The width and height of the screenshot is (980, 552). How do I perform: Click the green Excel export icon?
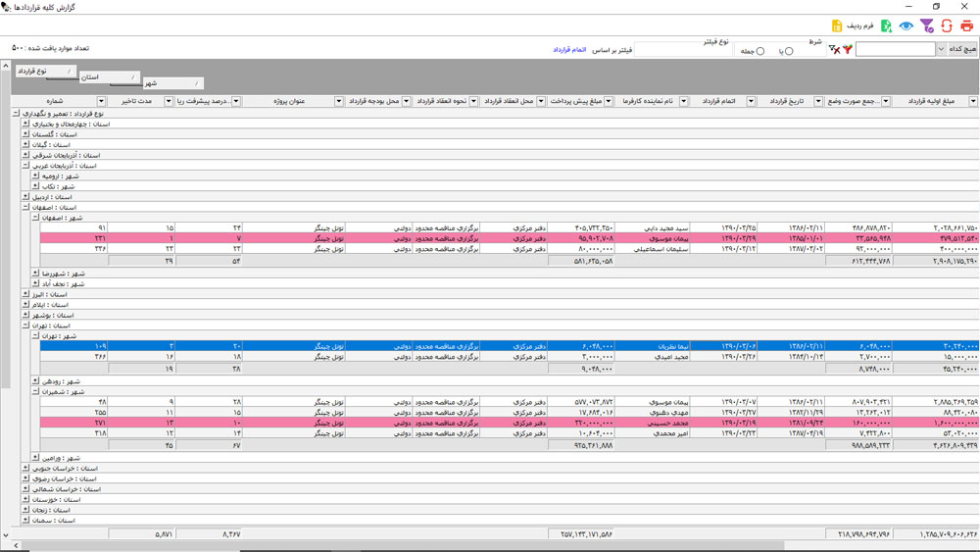click(886, 25)
